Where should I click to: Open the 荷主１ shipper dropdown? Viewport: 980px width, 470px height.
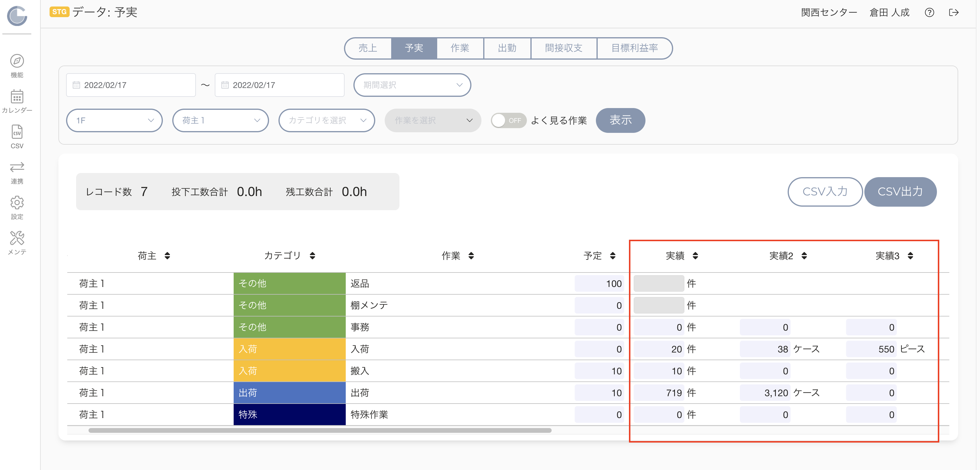[221, 120]
